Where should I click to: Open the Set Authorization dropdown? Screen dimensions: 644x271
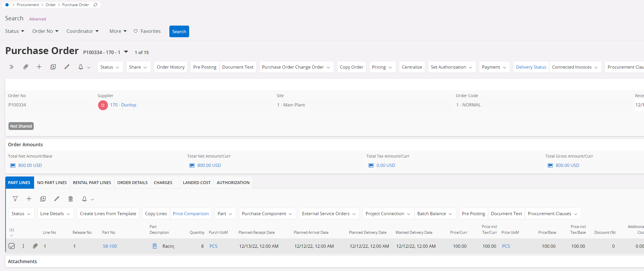[x=451, y=67]
